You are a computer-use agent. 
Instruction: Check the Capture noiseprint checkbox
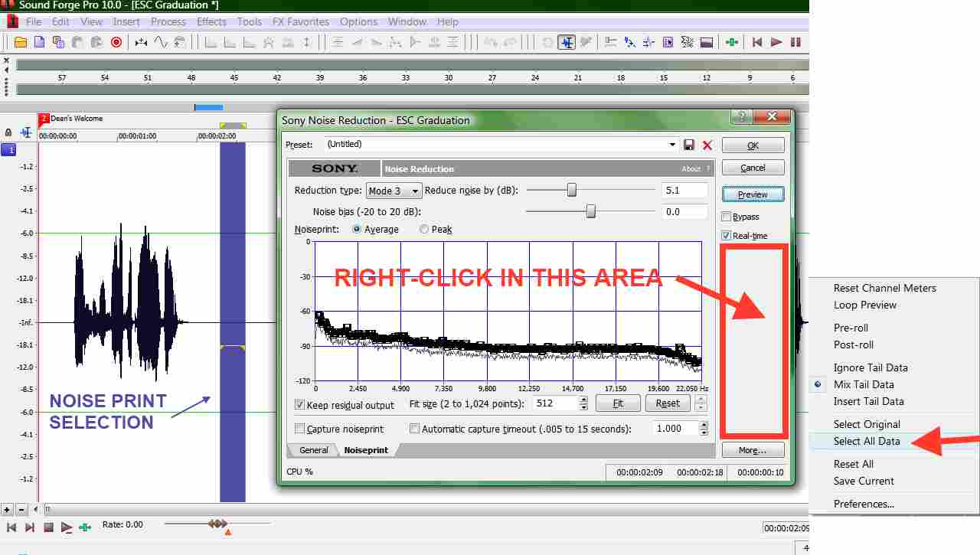tap(300, 429)
